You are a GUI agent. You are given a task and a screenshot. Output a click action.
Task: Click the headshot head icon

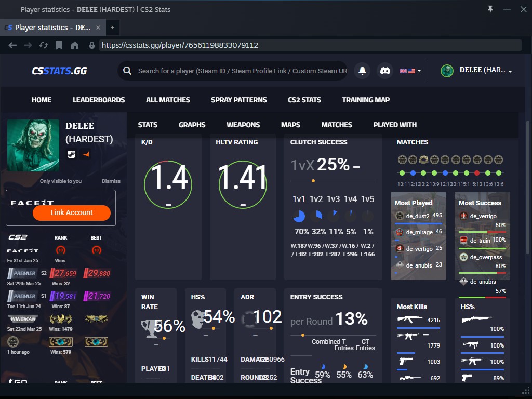pos(197,320)
